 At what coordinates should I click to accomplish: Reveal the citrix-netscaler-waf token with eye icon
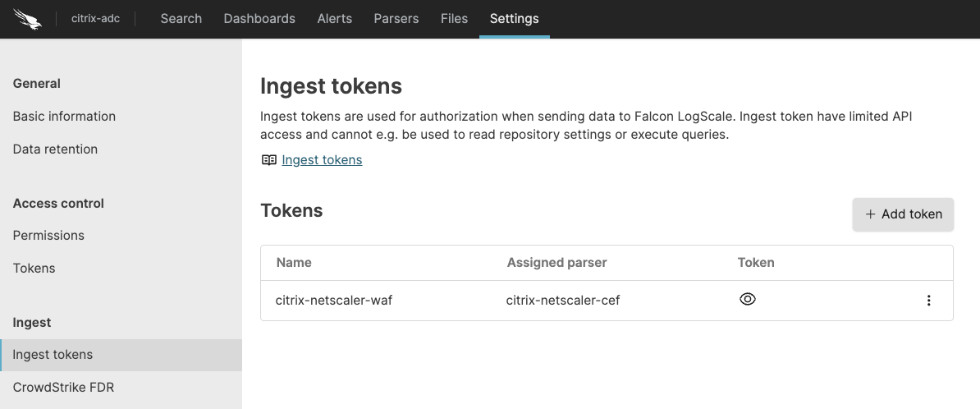747,300
